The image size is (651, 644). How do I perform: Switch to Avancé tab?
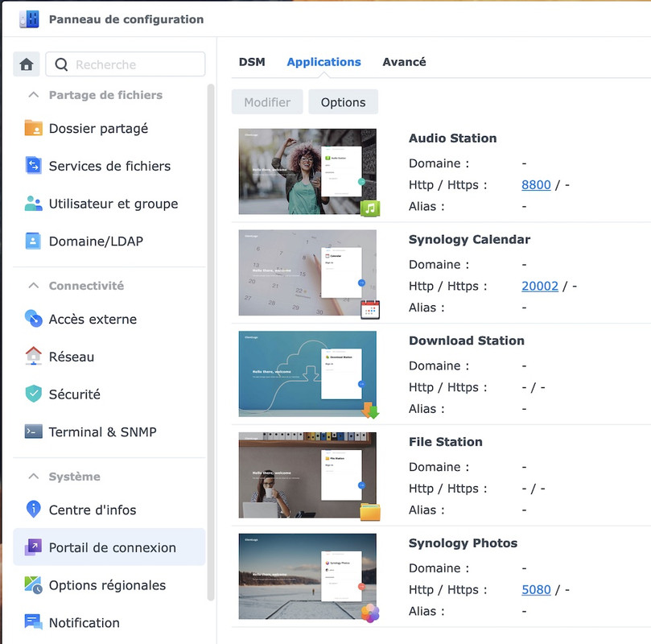tap(404, 62)
